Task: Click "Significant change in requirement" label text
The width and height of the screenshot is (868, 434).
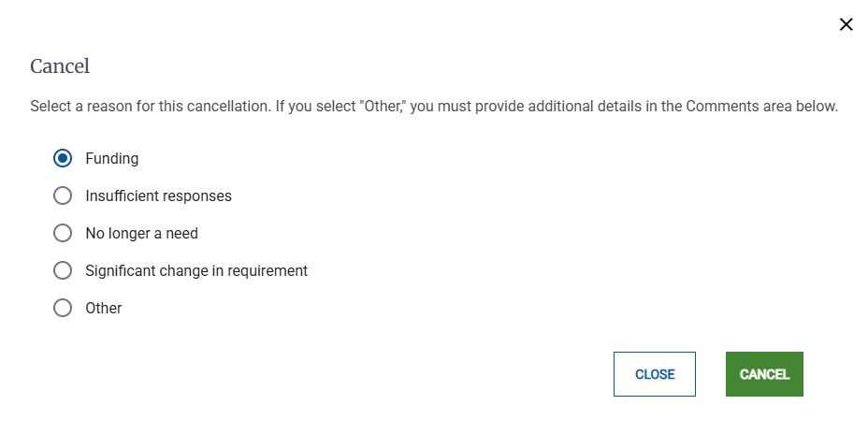Action: click(x=196, y=271)
